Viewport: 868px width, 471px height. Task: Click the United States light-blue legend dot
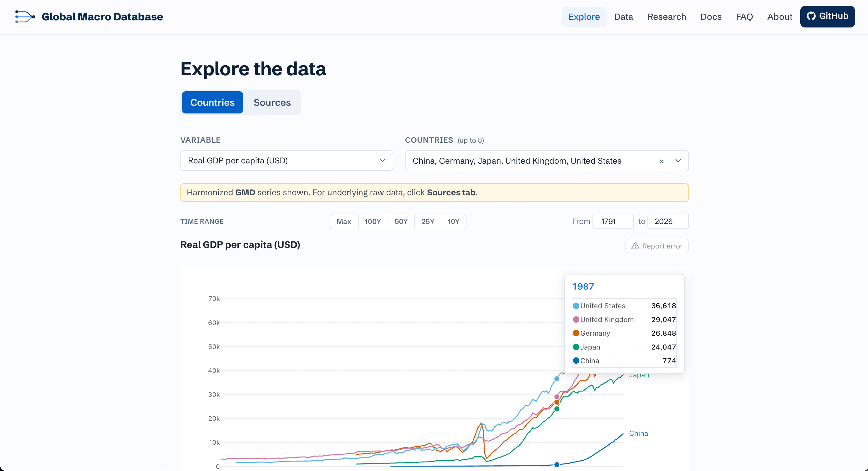[x=576, y=306]
